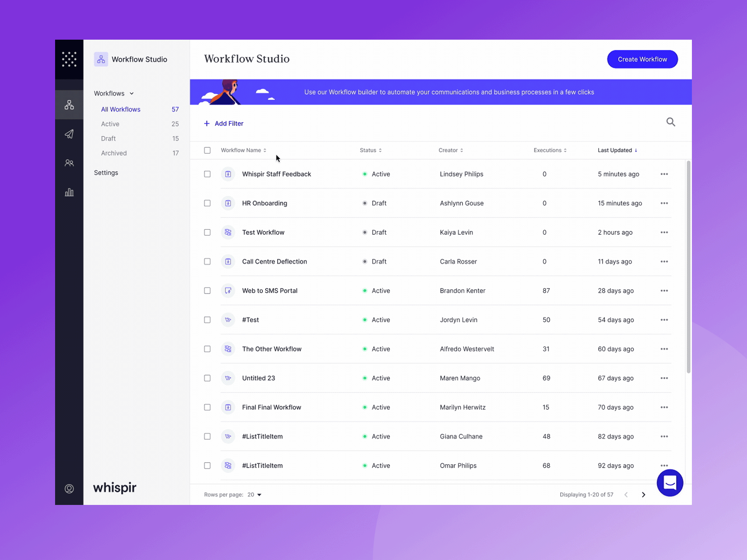View analytics via the bar chart icon
The height and width of the screenshot is (560, 747).
[69, 192]
